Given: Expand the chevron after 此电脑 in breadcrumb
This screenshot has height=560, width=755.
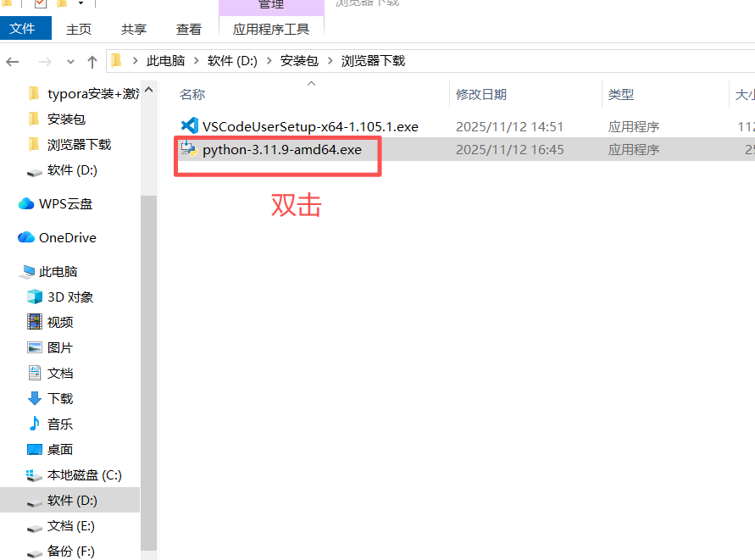Looking at the screenshot, I should [196, 61].
